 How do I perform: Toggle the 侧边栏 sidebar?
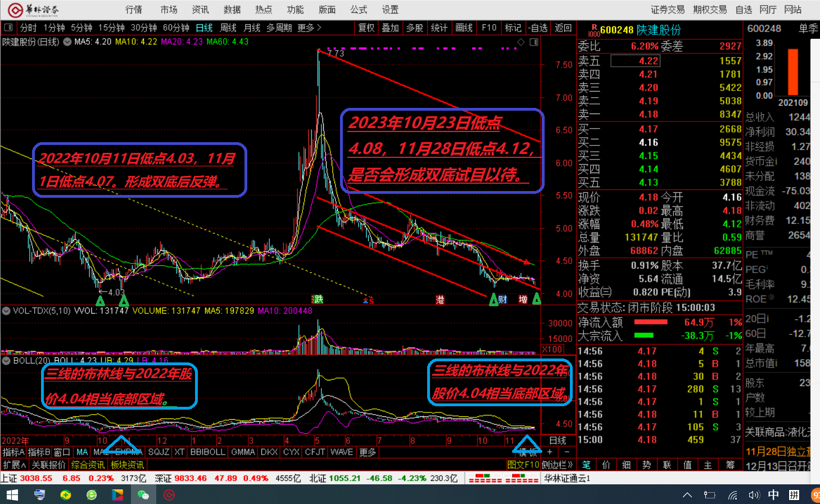(x=557, y=465)
